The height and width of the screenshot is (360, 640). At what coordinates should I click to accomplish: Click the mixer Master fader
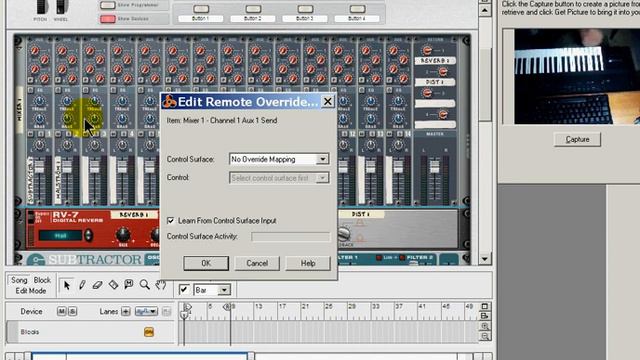[435, 167]
